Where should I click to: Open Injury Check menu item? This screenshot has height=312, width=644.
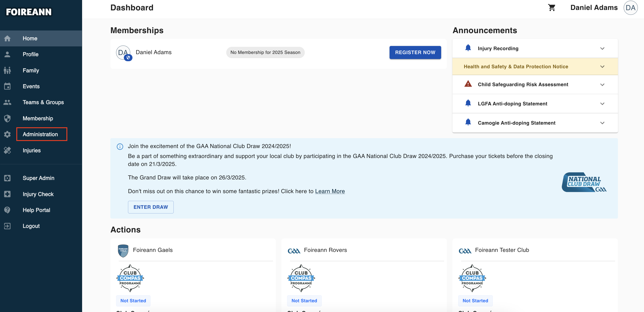click(41, 194)
